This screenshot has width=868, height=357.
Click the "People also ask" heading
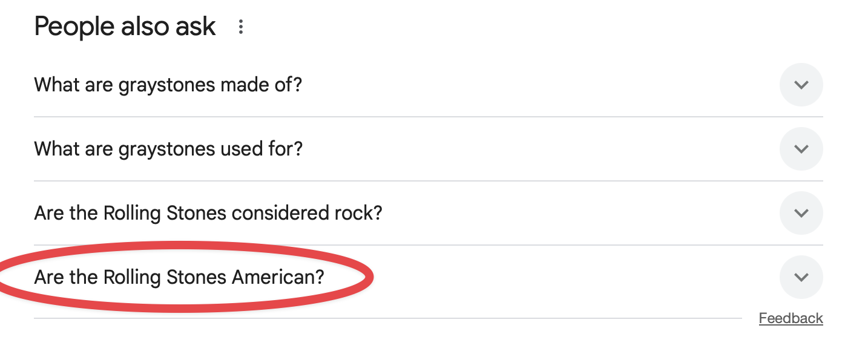click(x=125, y=27)
